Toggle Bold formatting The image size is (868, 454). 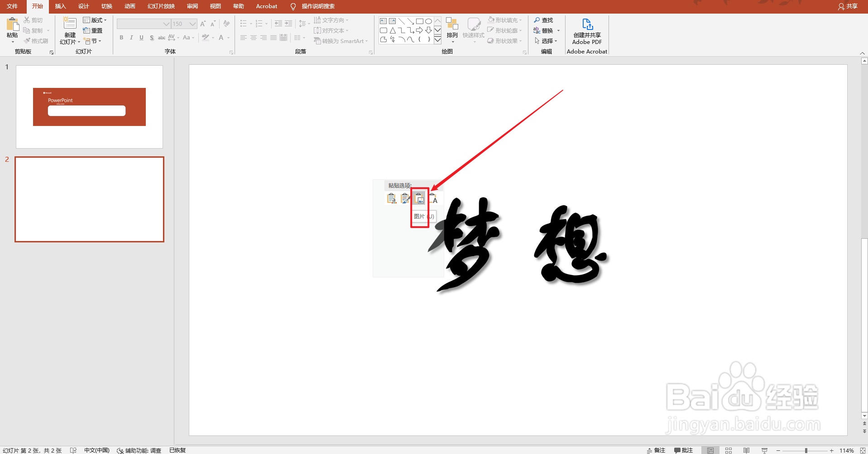tap(121, 38)
